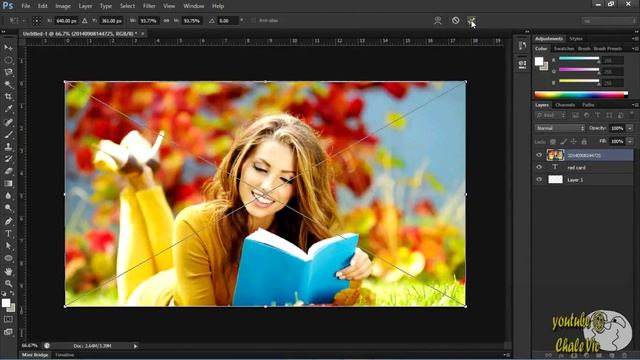Select the Brush tool
This screenshot has width=640, height=360.
pos(8,134)
